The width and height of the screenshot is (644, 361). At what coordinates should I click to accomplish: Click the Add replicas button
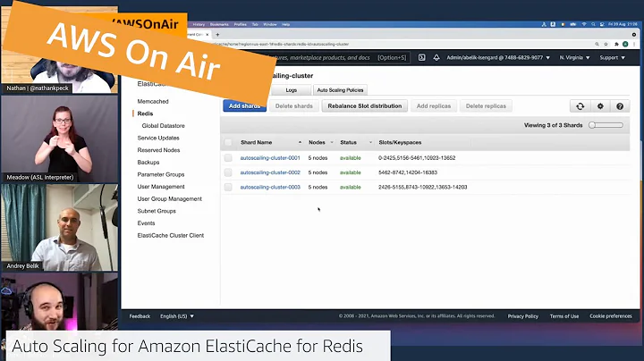[434, 105]
